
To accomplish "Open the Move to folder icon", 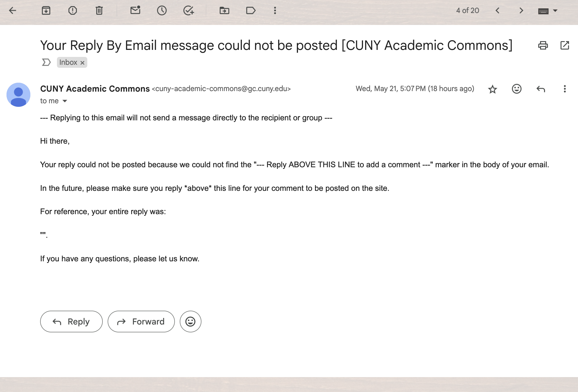I will [x=224, y=11].
